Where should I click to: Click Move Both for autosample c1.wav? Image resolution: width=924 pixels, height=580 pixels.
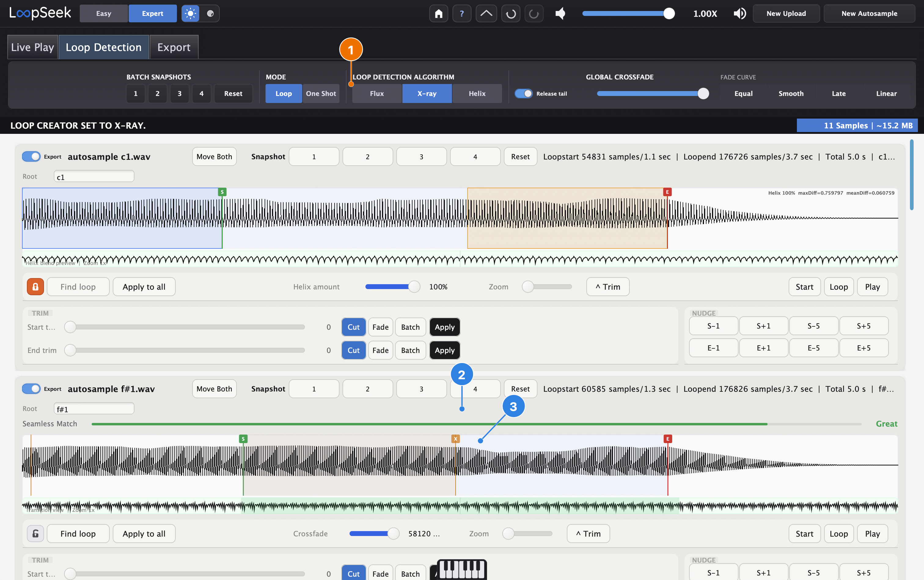click(x=214, y=156)
